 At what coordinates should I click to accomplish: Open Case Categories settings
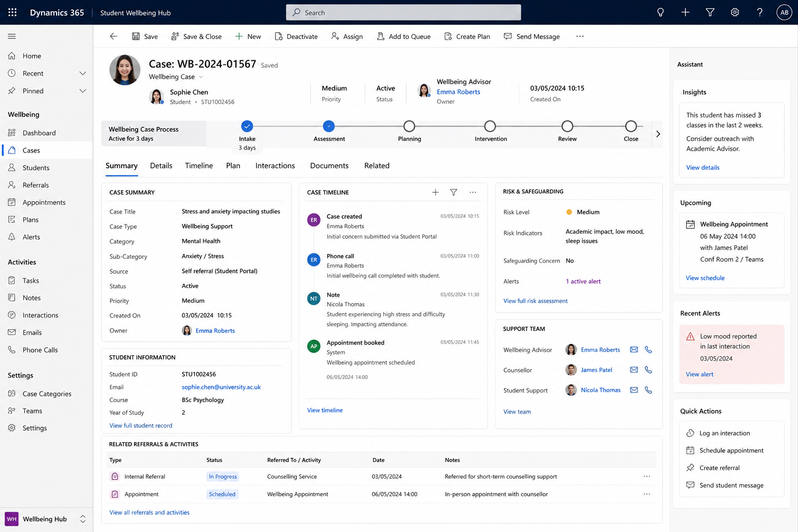(46, 394)
